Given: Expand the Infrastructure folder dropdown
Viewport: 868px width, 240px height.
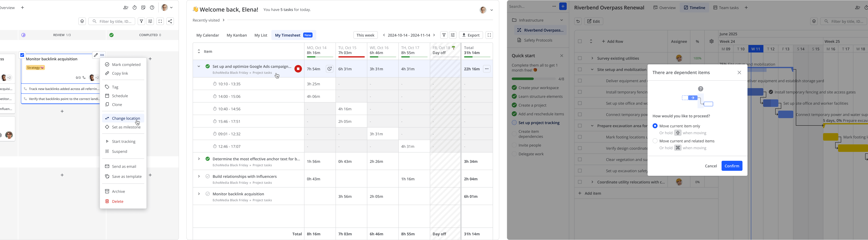Looking at the screenshot, I should (561, 20).
